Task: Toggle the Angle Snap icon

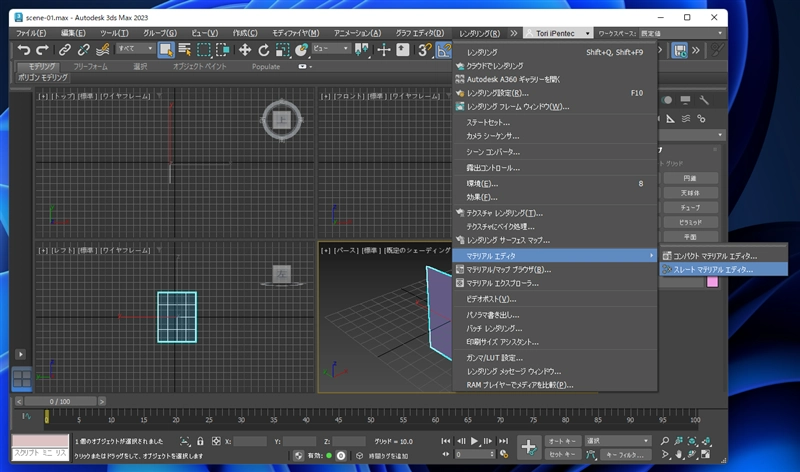Action: (x=443, y=49)
